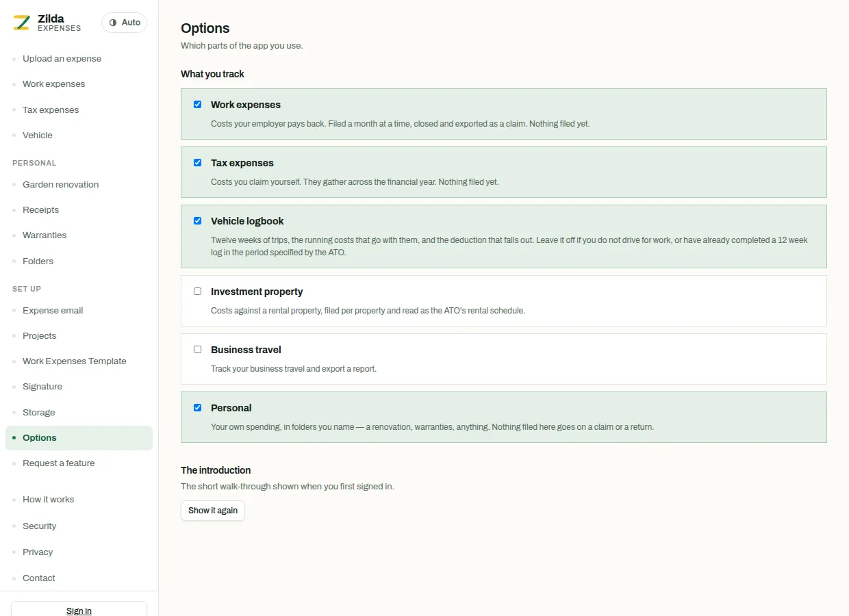This screenshot has height=616, width=849.
Task: Open Request a feature
Action: click(x=79, y=463)
